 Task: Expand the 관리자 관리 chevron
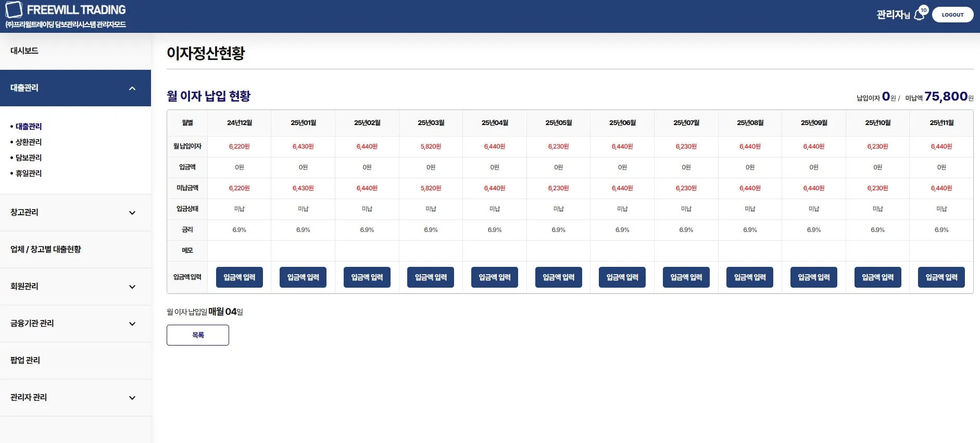point(132,398)
